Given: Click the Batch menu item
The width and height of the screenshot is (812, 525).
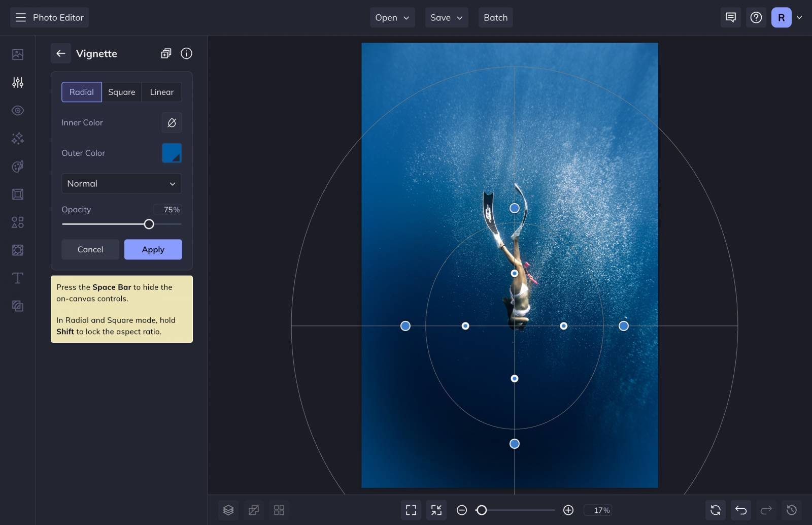Looking at the screenshot, I should (495, 18).
